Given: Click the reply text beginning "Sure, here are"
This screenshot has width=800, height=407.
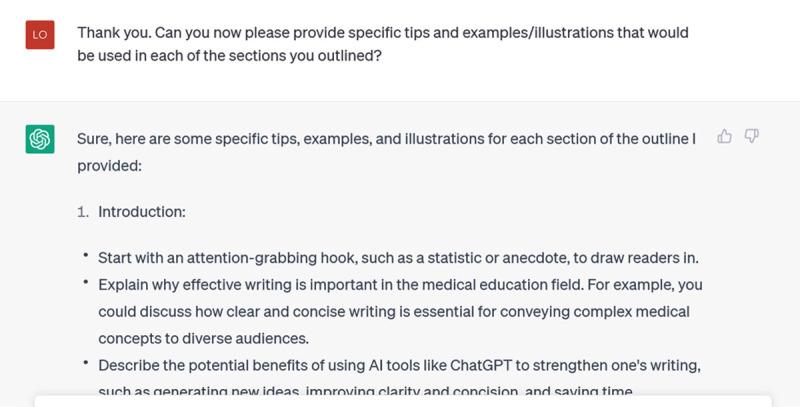Looking at the screenshot, I should (x=386, y=150).
